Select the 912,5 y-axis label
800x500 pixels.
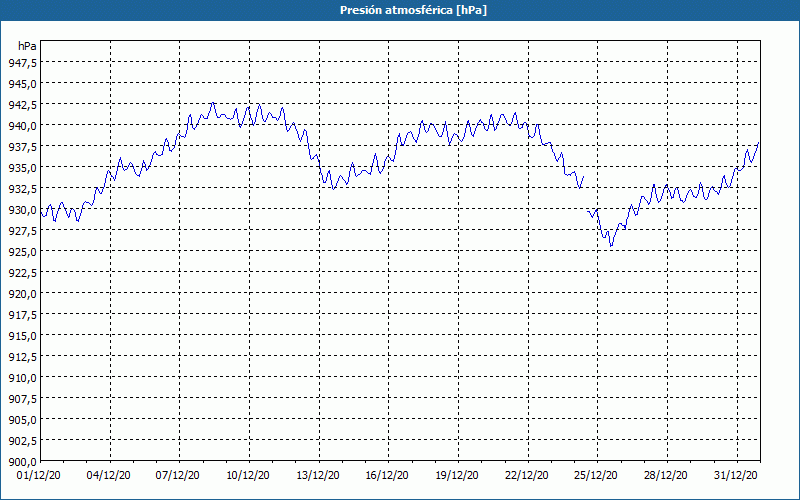22,357
